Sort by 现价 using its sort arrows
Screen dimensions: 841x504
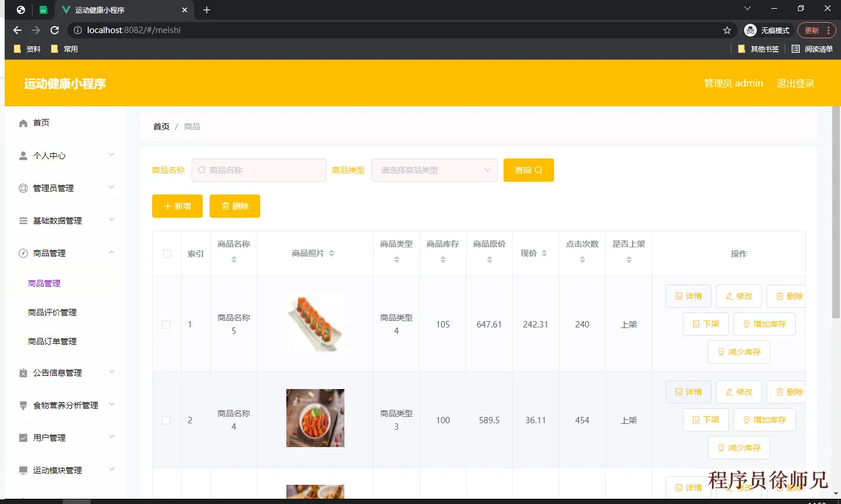click(x=544, y=253)
